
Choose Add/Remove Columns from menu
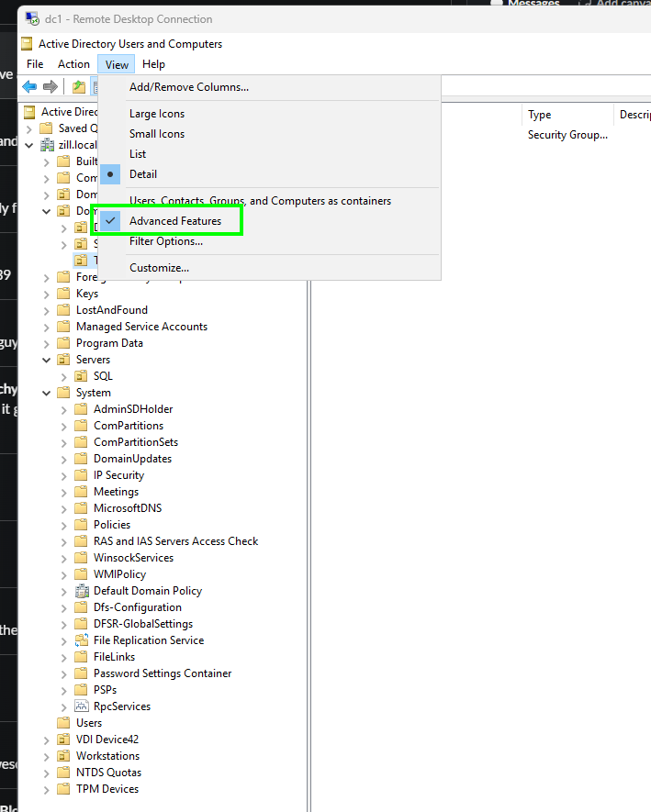pyautogui.click(x=188, y=87)
